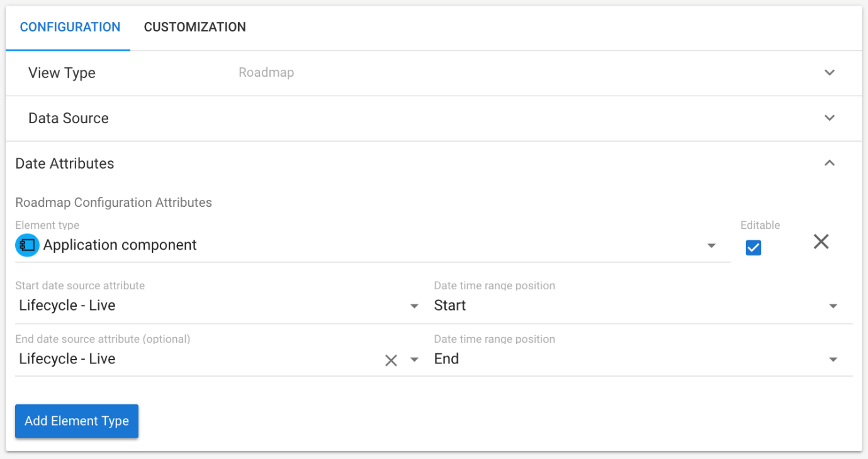Click the Data Source header label
Viewport: 868px width, 459px height.
coord(68,118)
